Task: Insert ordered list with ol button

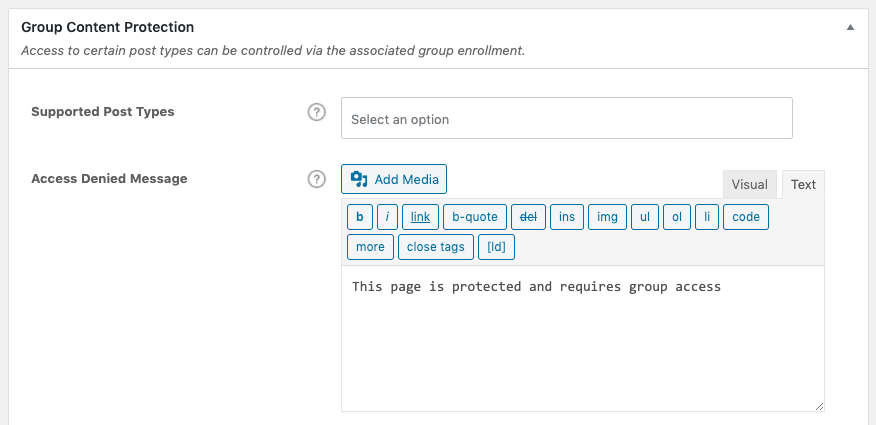Action: coord(677,217)
